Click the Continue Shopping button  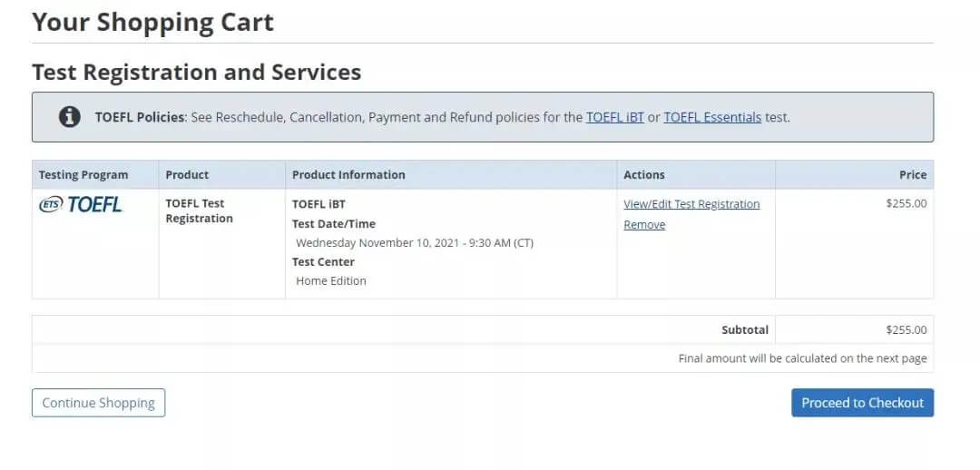[x=99, y=403]
